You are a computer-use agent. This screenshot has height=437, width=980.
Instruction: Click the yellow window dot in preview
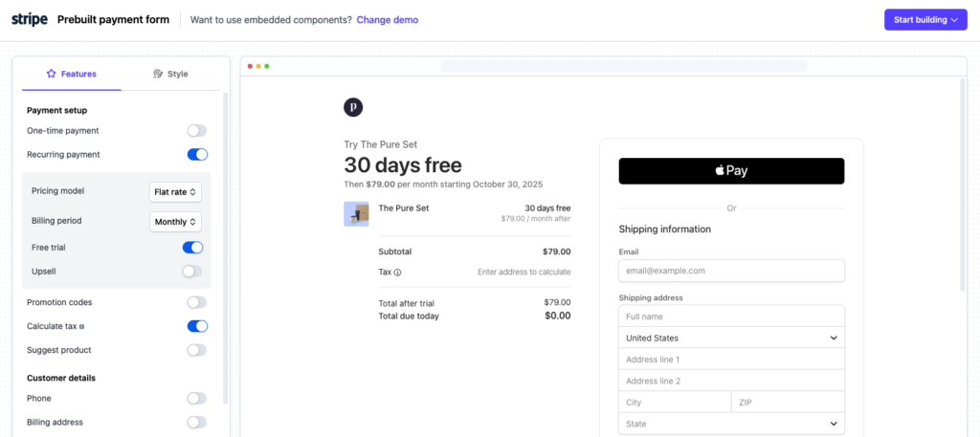point(258,66)
